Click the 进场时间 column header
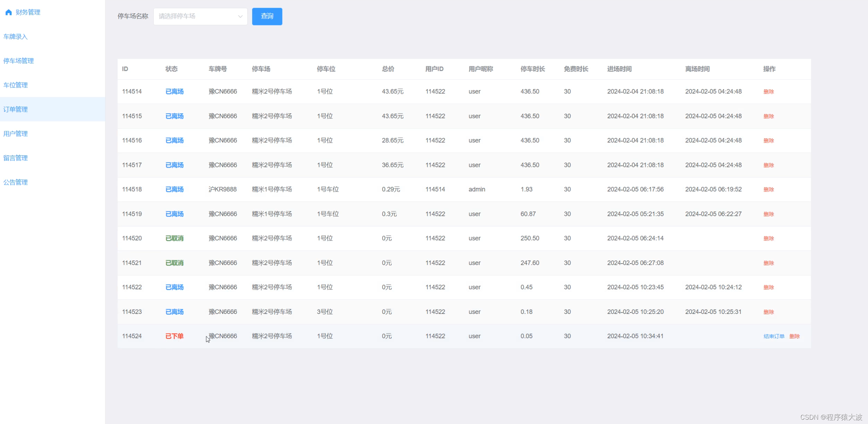 click(619, 69)
